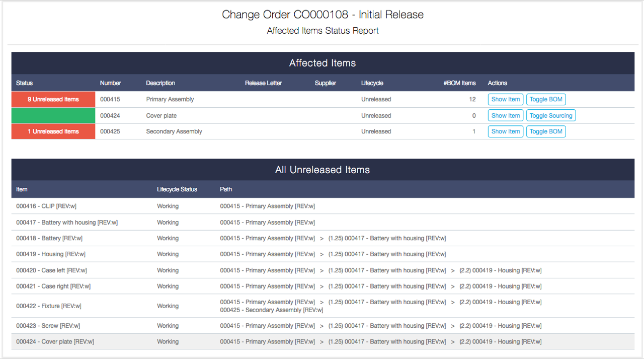Click Show Item for Primary Assembly

click(x=505, y=99)
